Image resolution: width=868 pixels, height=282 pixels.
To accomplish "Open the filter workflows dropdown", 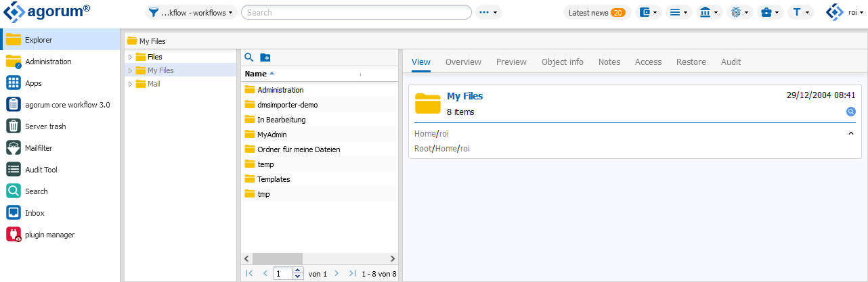I will 191,12.
